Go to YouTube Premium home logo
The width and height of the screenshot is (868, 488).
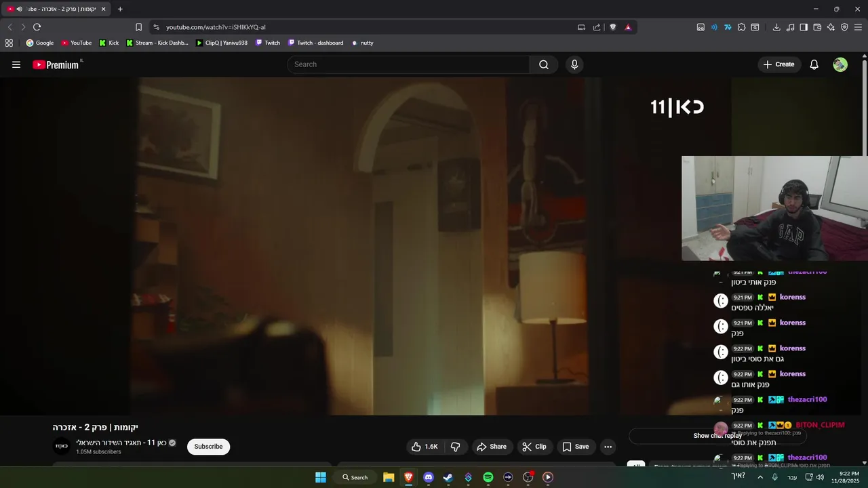point(57,64)
